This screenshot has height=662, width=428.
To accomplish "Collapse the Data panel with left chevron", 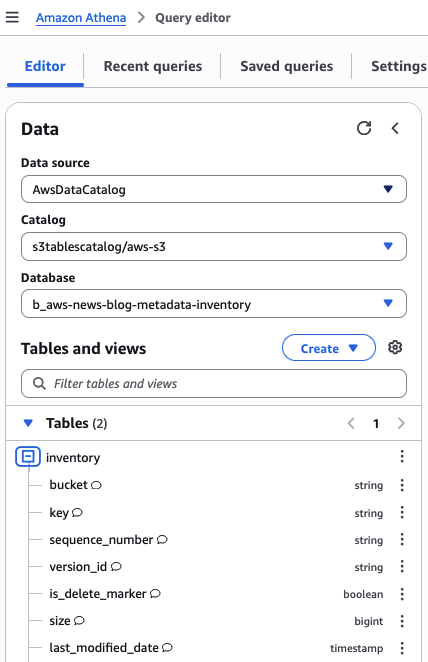I will [395, 128].
